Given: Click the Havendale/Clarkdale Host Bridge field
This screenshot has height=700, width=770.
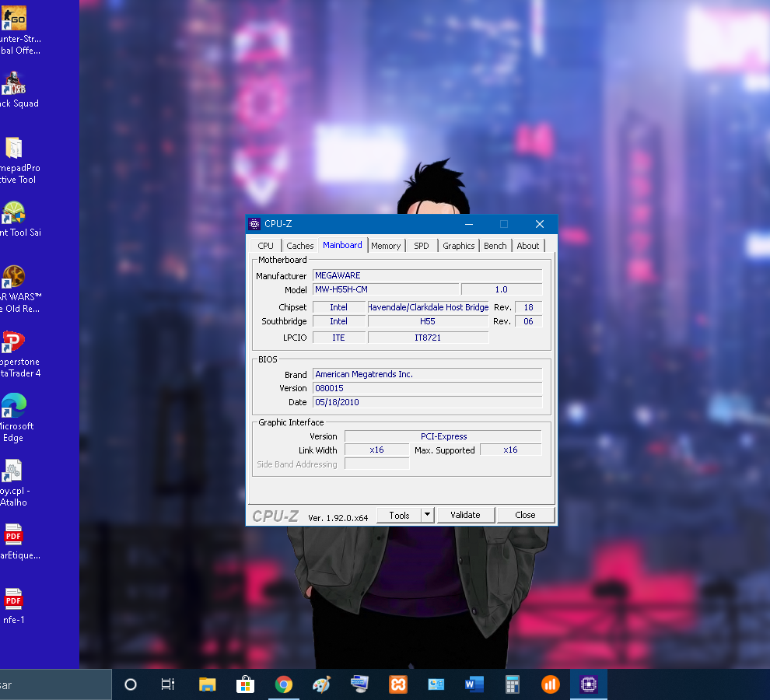Looking at the screenshot, I should pos(429,307).
